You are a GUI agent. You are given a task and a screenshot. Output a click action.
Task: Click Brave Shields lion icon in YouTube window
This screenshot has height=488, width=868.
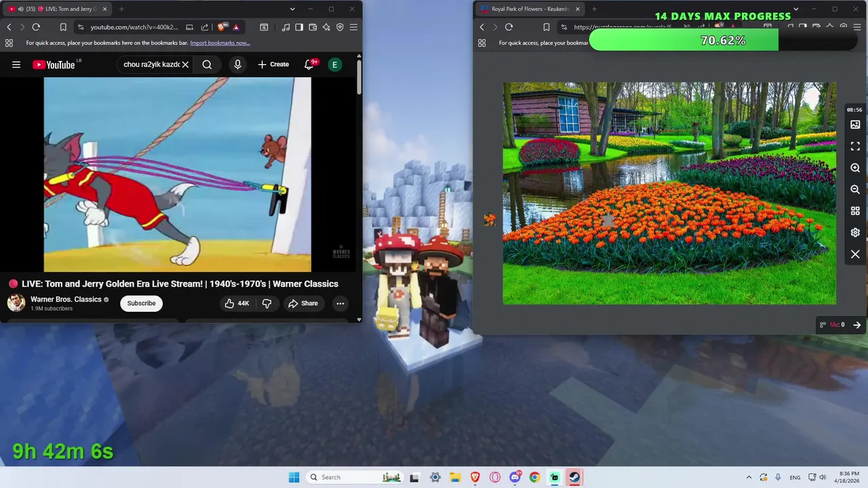[222, 27]
